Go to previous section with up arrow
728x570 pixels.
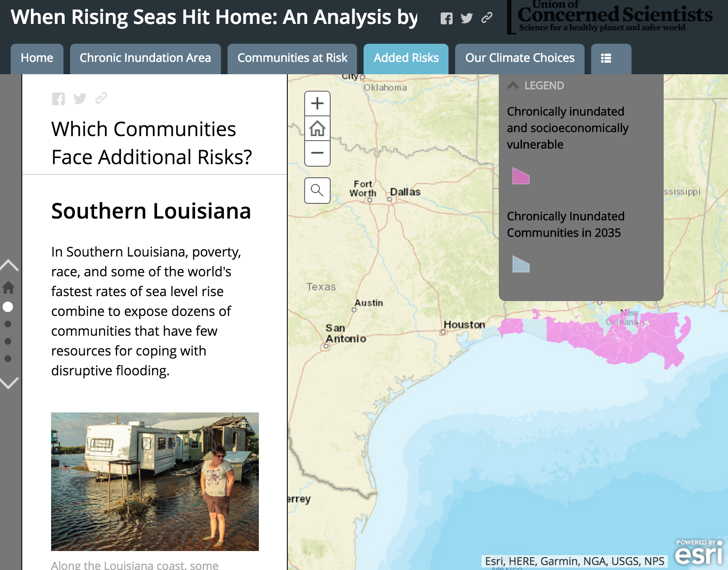[9, 265]
